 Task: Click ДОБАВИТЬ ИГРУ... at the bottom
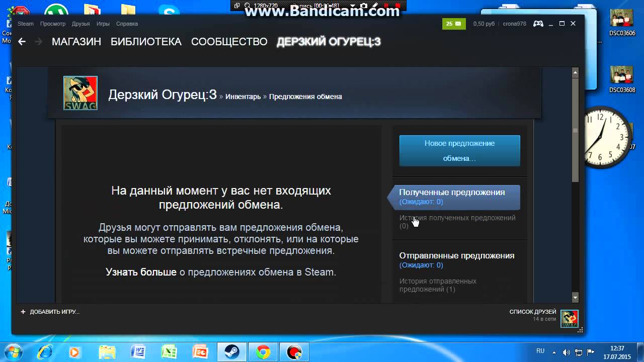coord(54,312)
